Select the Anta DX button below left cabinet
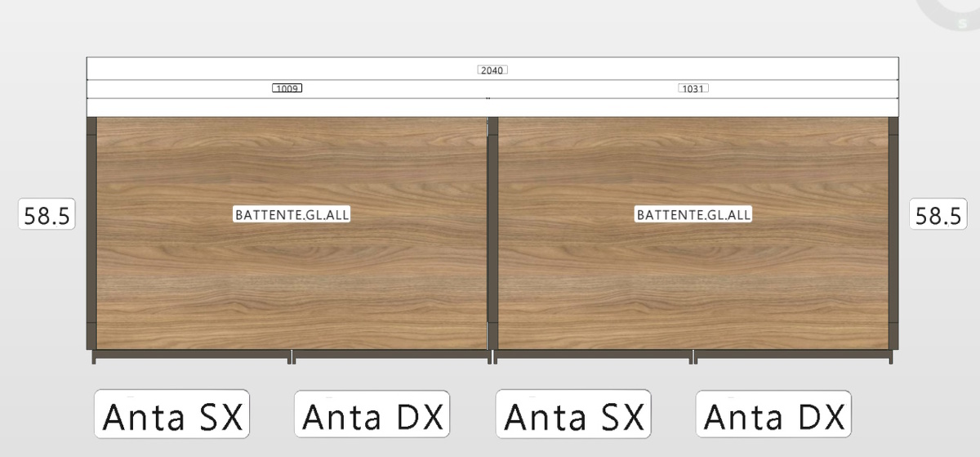980x457 pixels. (372, 414)
